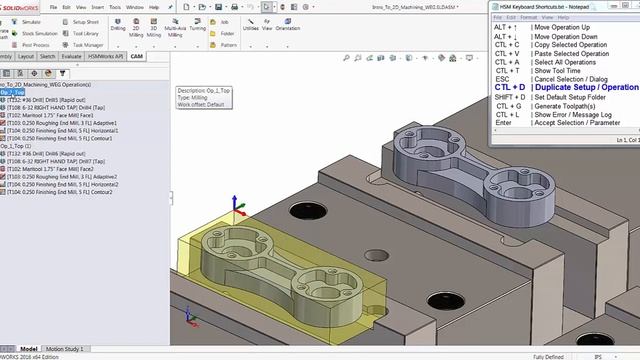
Task: Expand the Select tool dropdown arrow
Action: point(274,7)
